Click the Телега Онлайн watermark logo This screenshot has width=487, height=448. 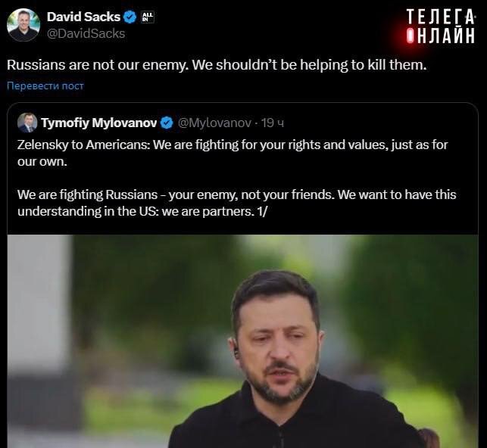tap(441, 26)
